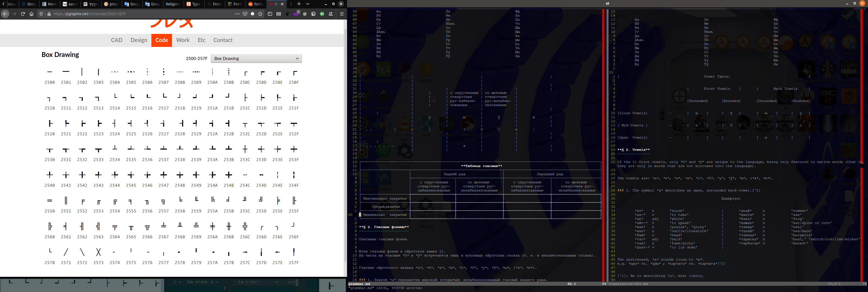Click the box character above 2500
The width and height of the screenshot is (868, 292).
50,72
